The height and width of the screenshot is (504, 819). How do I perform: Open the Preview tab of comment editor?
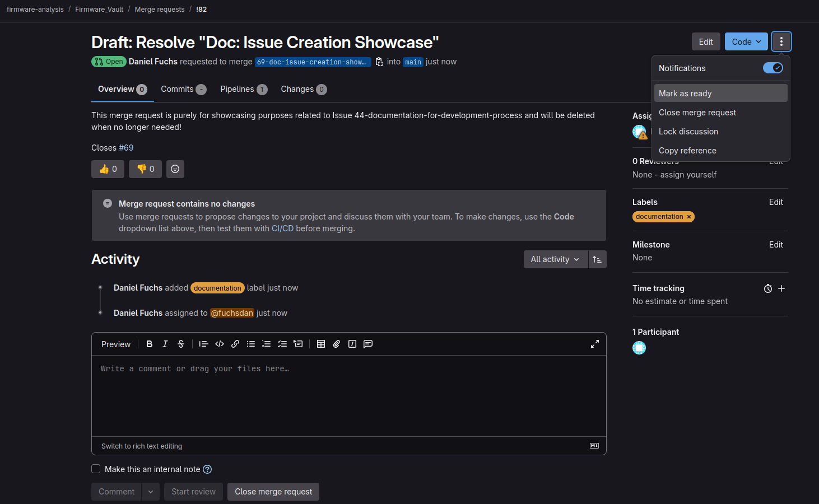[x=116, y=344]
